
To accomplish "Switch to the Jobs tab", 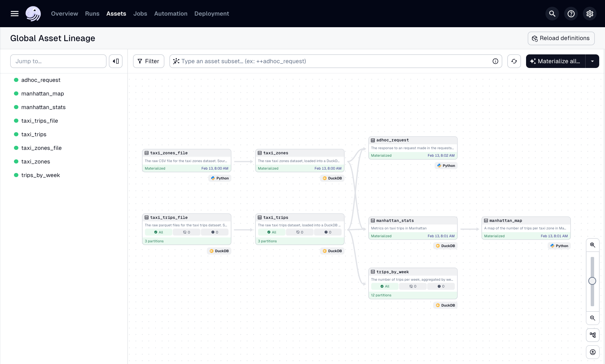I will pos(140,14).
